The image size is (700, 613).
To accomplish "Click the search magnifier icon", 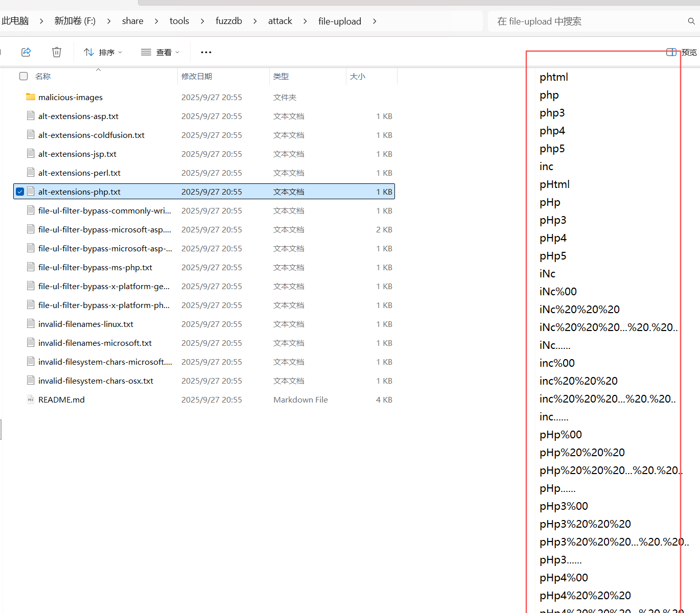I will click(691, 21).
